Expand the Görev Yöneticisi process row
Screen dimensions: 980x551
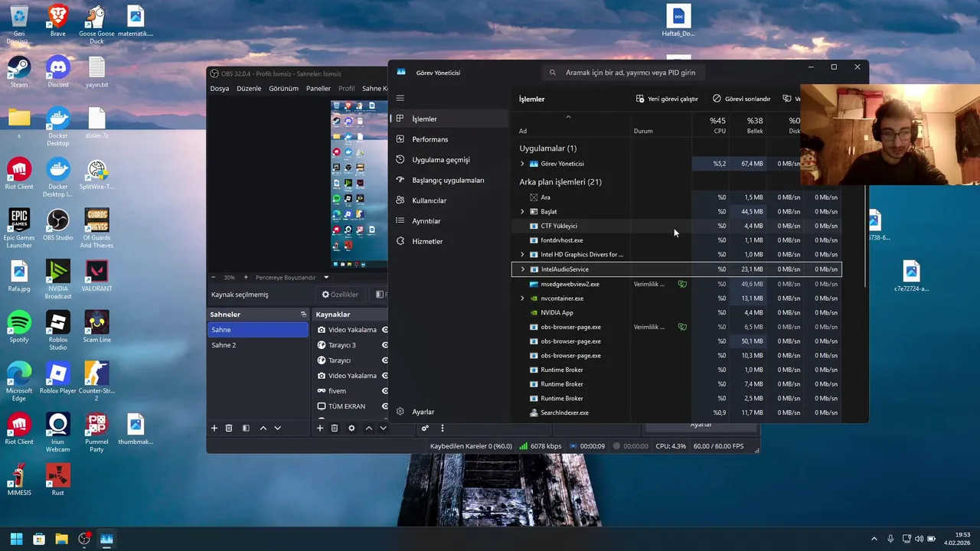pos(522,164)
